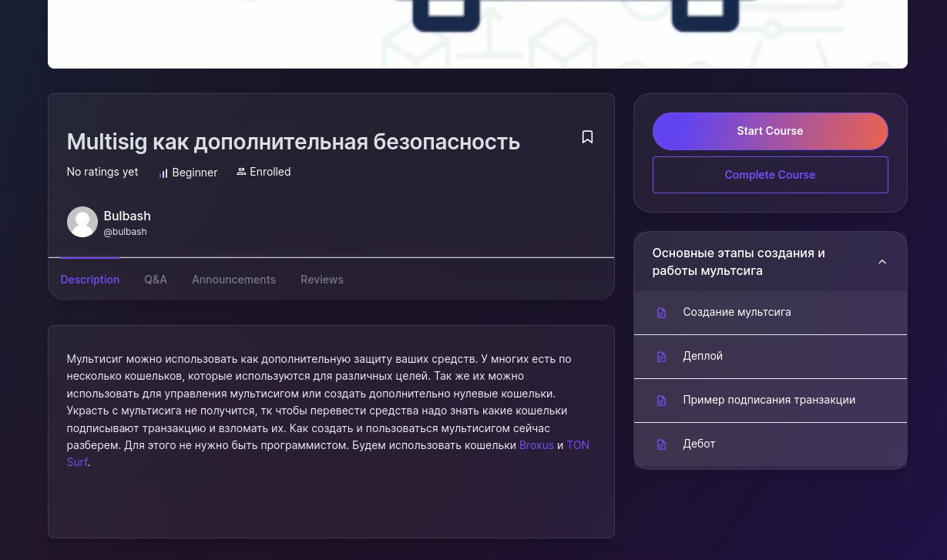Click document icon beside Дебот
Screen dimensions: 947x560
661,444
